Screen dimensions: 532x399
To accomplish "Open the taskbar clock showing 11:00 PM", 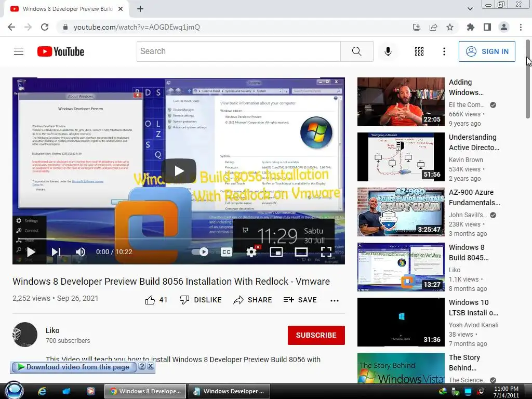I will (506, 392).
